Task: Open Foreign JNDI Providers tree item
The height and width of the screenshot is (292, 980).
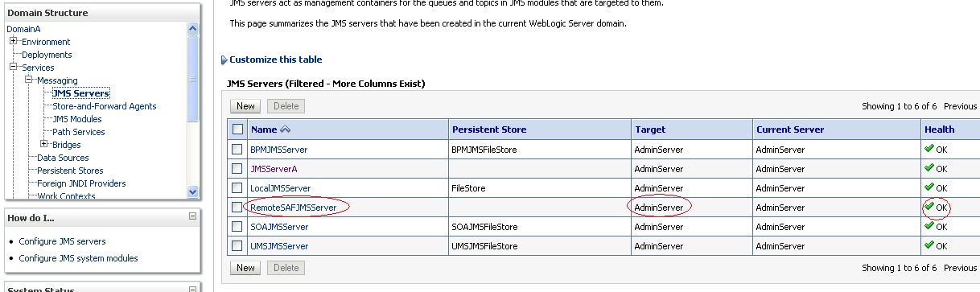Action: [81, 183]
